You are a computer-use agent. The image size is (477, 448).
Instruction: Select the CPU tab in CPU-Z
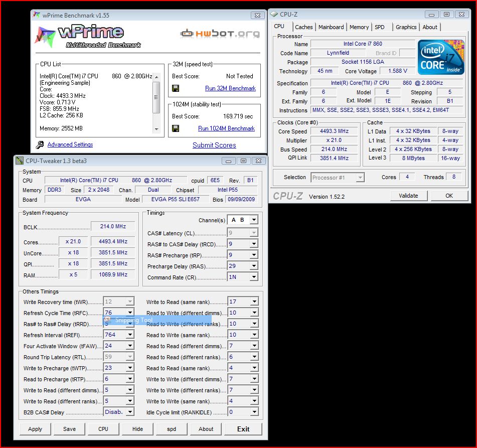[x=279, y=26]
